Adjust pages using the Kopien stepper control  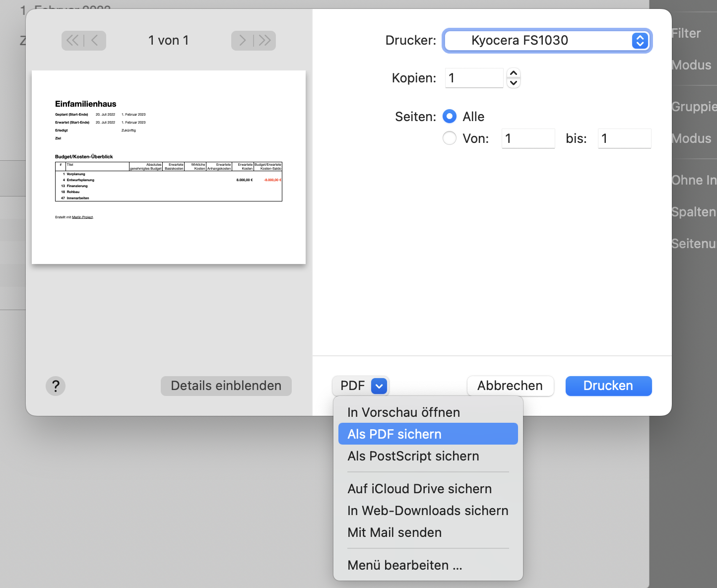pyautogui.click(x=514, y=78)
